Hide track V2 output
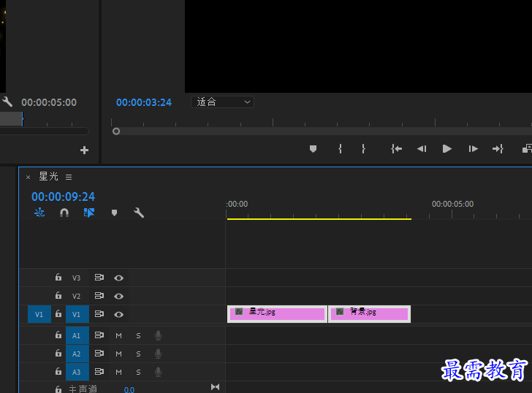Image resolution: width=532 pixels, height=393 pixels. tap(118, 297)
